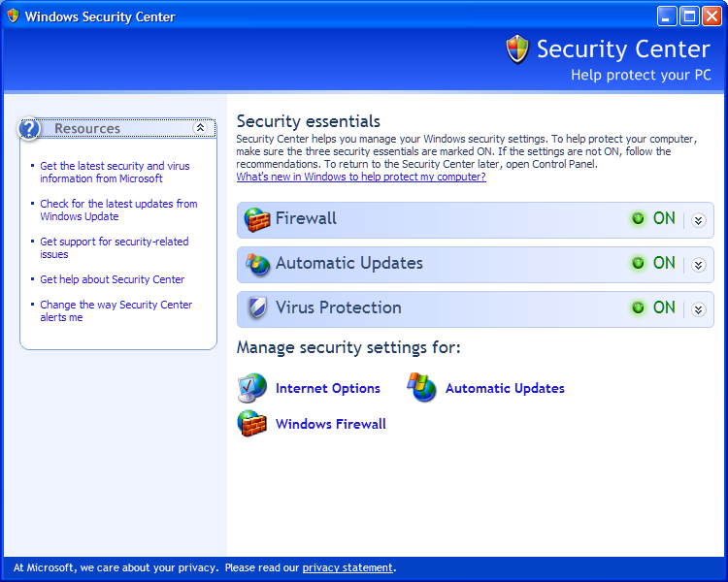
Task: Click the Firewall globe-and-brick icon
Action: pos(257,219)
